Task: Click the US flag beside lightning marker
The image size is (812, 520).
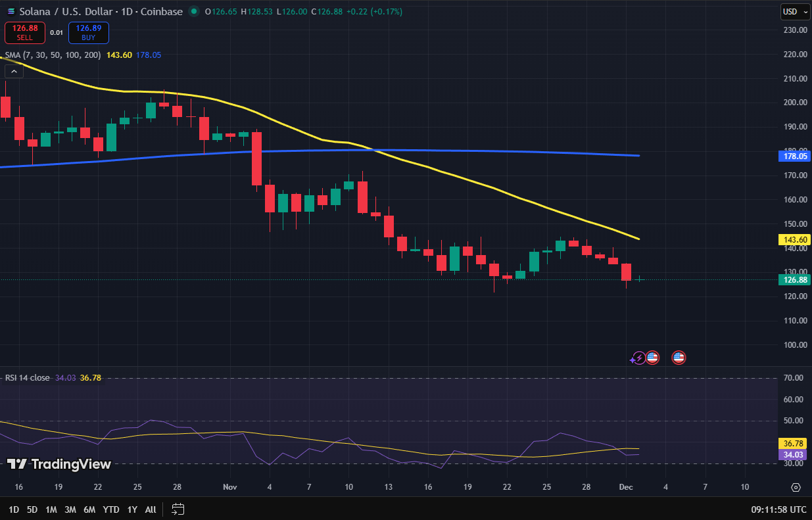Action: pos(652,358)
